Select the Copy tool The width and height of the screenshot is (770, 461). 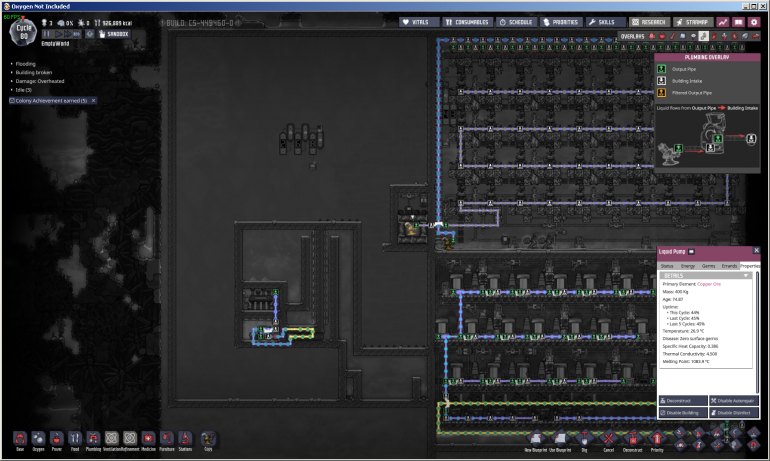208,438
